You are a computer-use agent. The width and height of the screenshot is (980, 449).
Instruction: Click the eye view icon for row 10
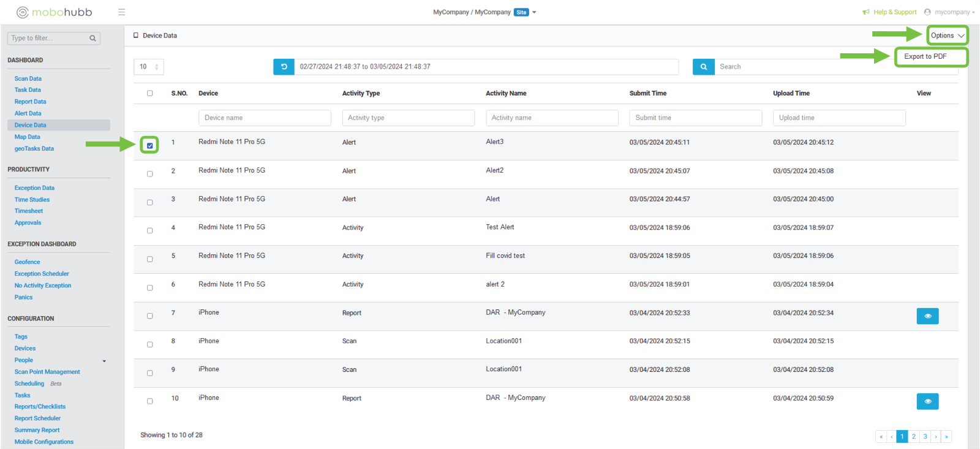click(927, 401)
